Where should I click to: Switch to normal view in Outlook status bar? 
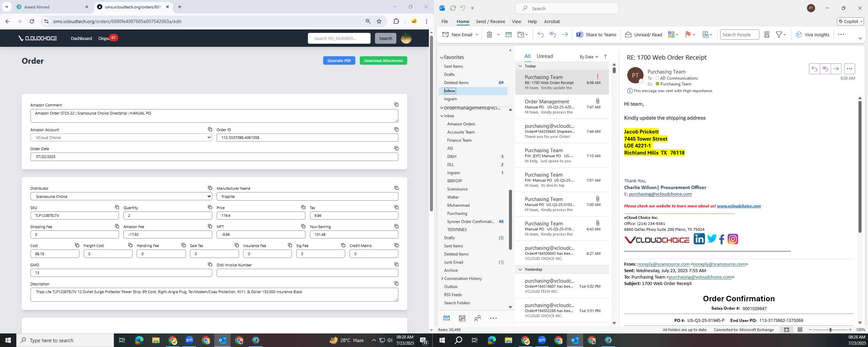(787, 330)
